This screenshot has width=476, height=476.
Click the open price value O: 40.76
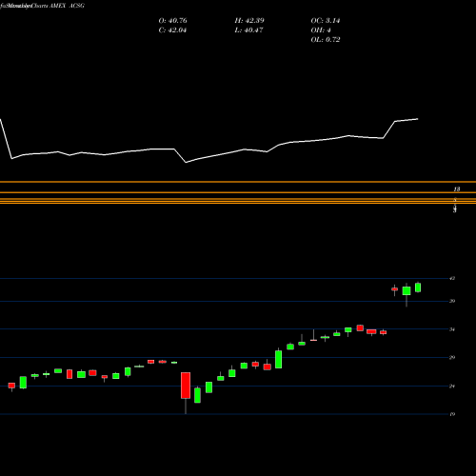tap(173, 21)
